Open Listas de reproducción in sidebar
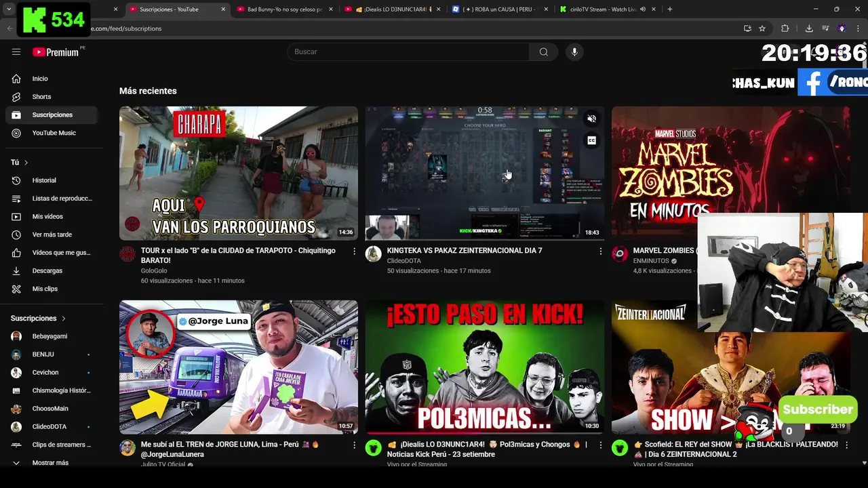 [x=52, y=199]
